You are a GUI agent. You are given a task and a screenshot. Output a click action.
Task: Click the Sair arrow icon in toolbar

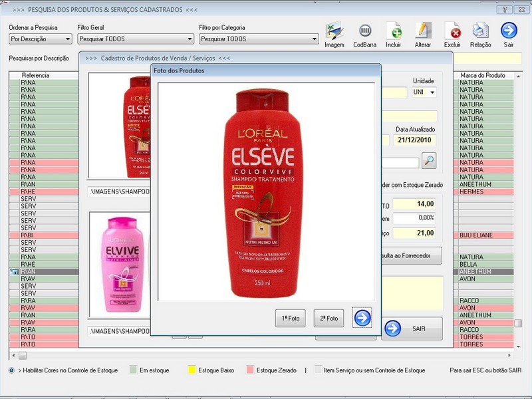point(509,31)
